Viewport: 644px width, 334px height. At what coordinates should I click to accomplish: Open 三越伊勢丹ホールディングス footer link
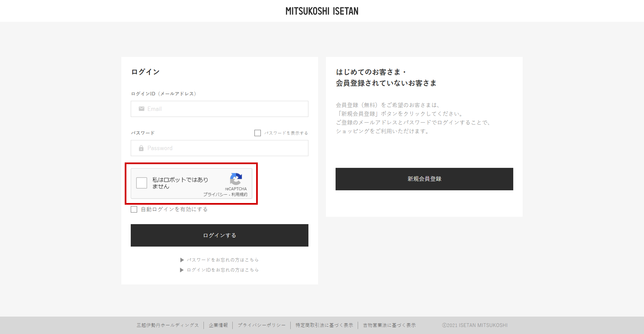(168, 325)
